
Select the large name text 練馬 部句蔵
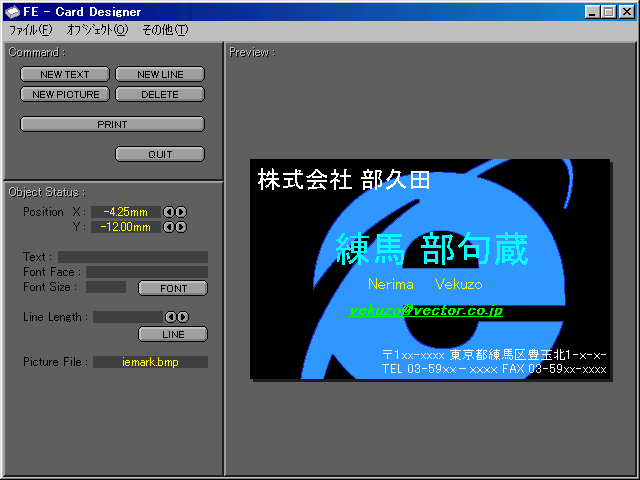coord(432,249)
